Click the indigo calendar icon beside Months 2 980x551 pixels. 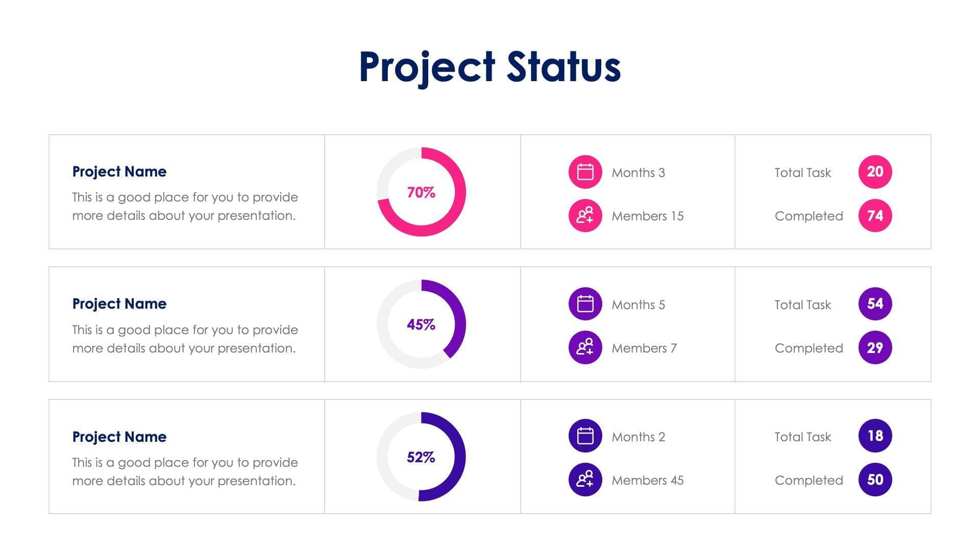point(585,436)
